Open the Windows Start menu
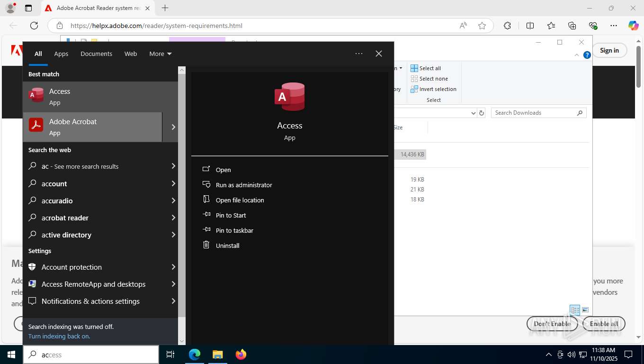Image resolution: width=644 pixels, height=364 pixels. point(11,355)
